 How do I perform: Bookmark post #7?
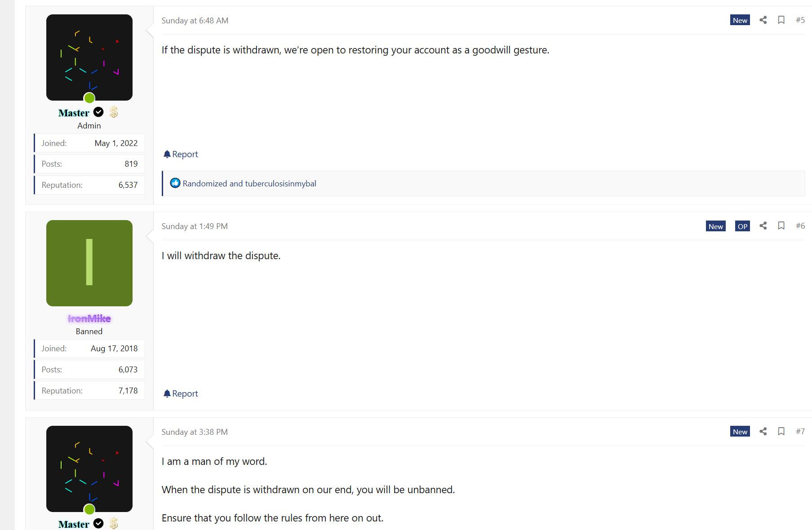click(781, 432)
